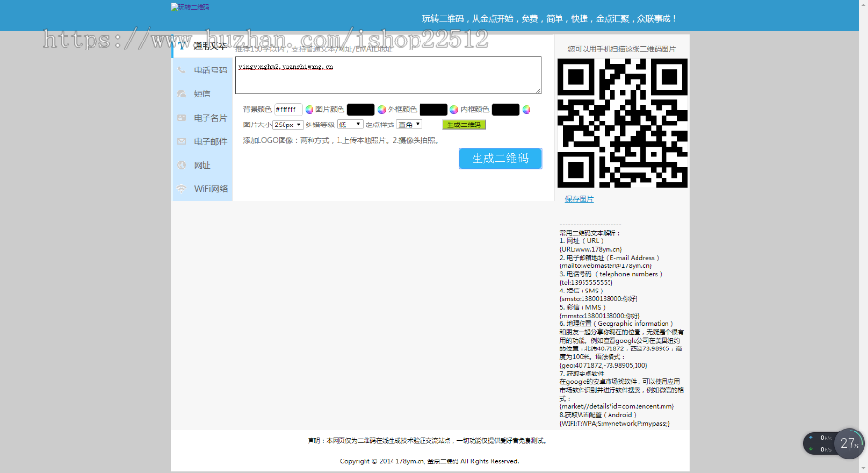Click the black outer frame color swatch

(x=433, y=110)
